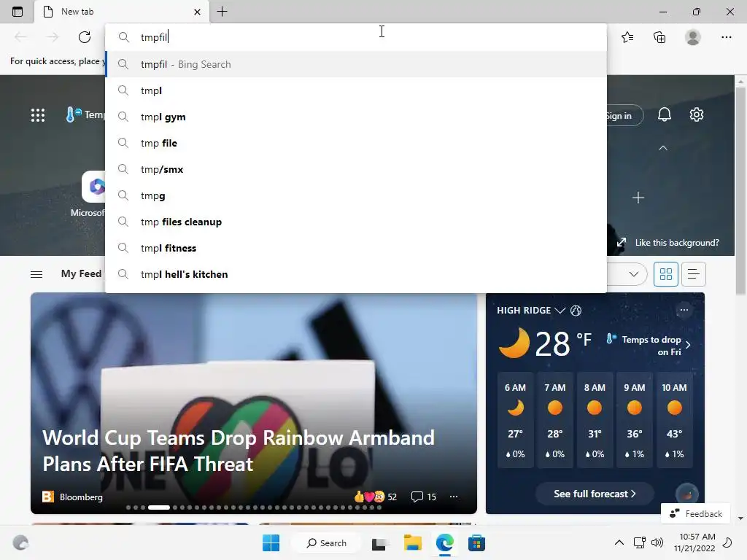Open the 15 comments icon
747x560 pixels.
pyautogui.click(x=424, y=497)
